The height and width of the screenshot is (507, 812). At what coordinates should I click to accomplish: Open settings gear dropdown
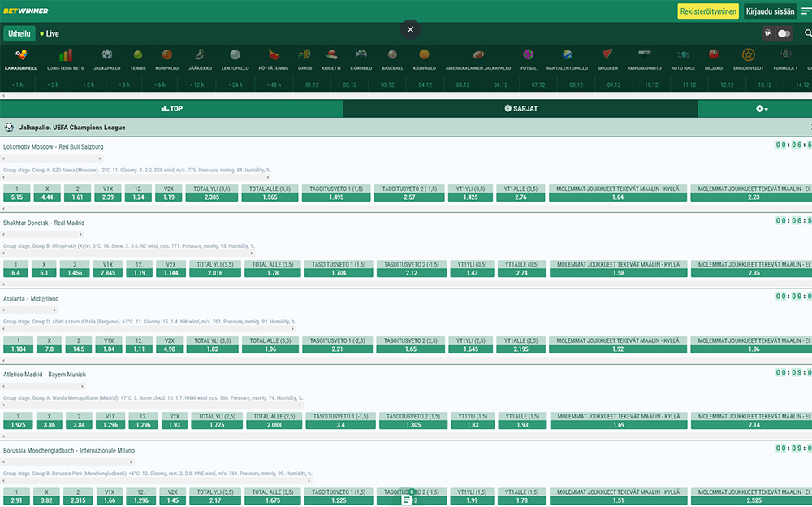point(762,108)
